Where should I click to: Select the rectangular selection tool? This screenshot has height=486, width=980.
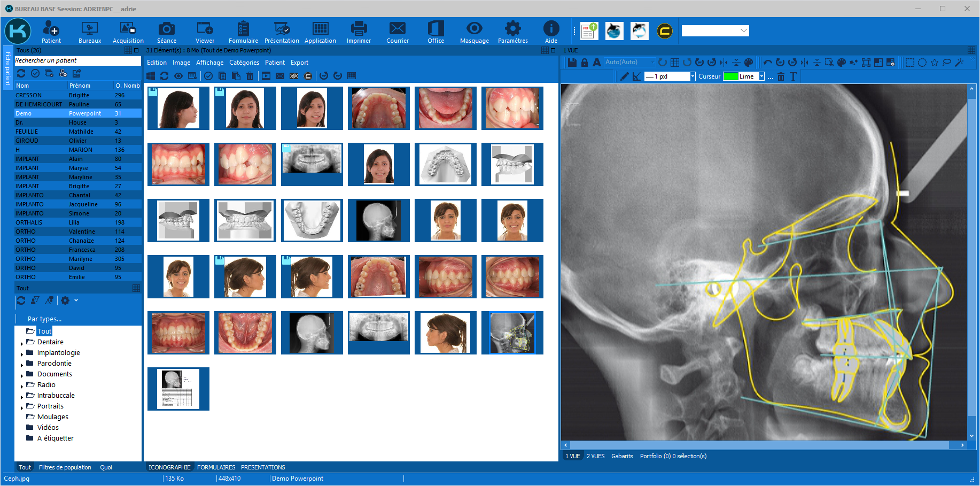[x=909, y=63]
